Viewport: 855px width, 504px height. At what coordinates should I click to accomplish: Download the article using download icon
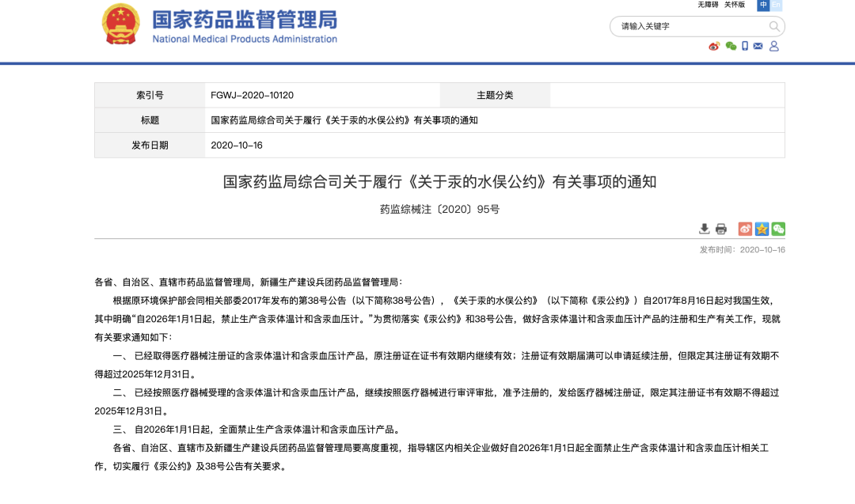click(x=704, y=229)
